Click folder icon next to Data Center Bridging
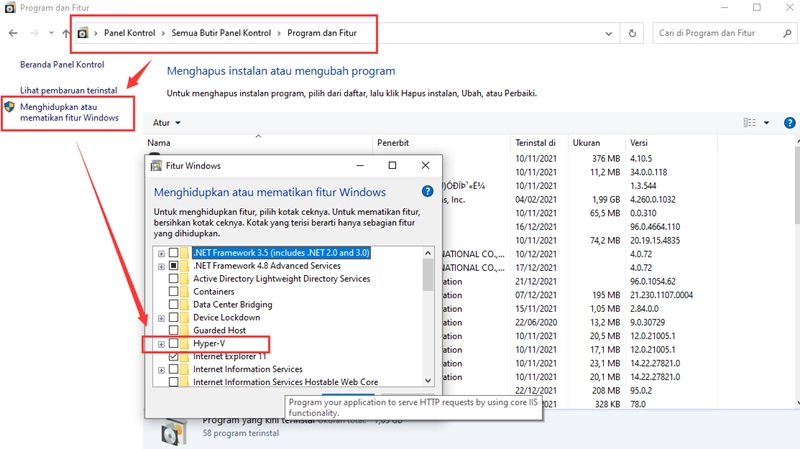The width and height of the screenshot is (800, 449). (x=184, y=304)
